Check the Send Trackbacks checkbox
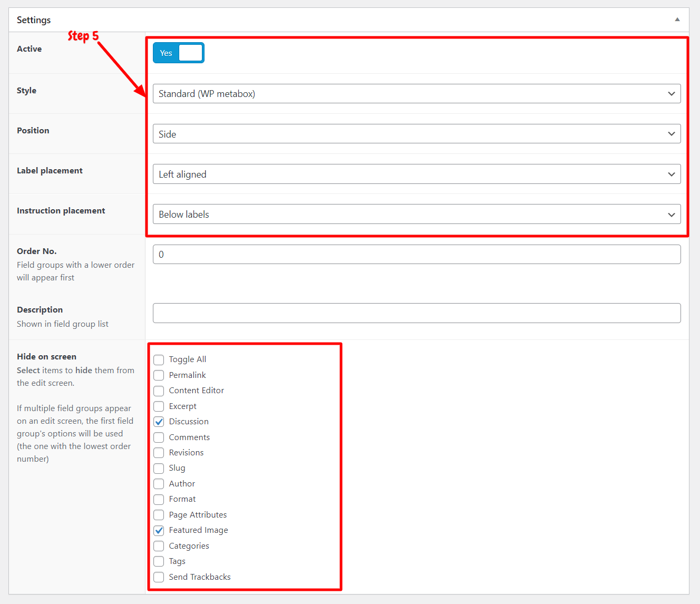 (159, 577)
